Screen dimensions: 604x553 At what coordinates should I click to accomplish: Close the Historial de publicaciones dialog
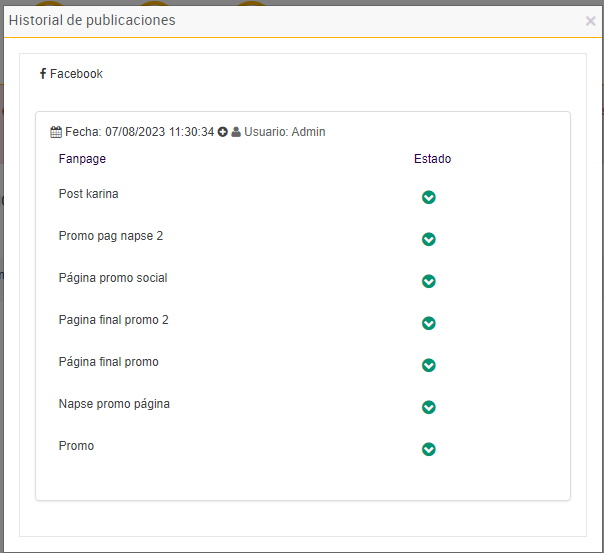pyautogui.click(x=590, y=21)
